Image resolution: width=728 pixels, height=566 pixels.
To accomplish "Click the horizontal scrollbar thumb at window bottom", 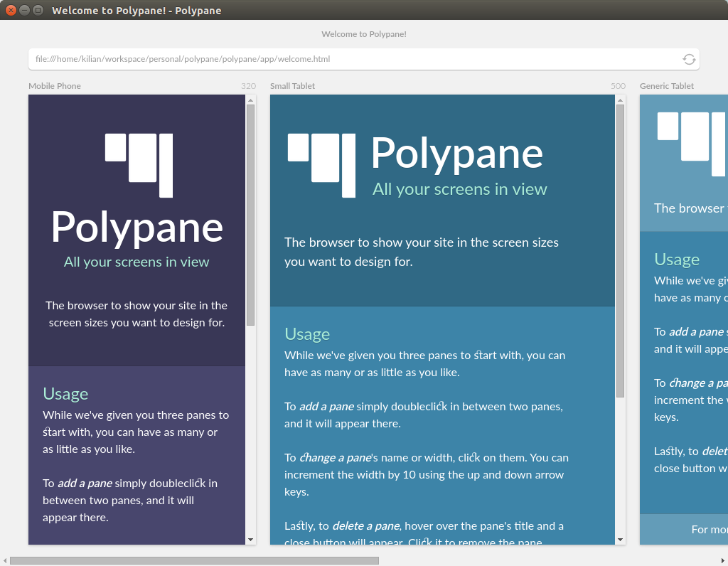I will (x=194, y=561).
